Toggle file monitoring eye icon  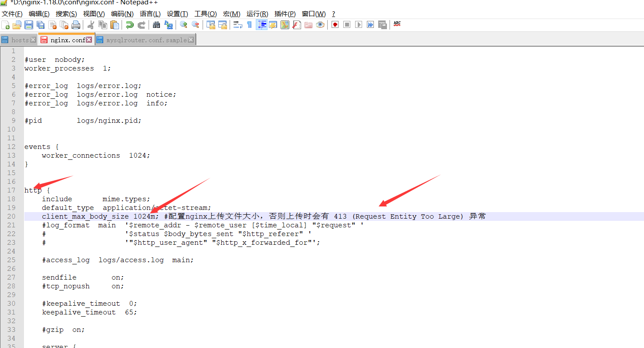[x=320, y=25]
